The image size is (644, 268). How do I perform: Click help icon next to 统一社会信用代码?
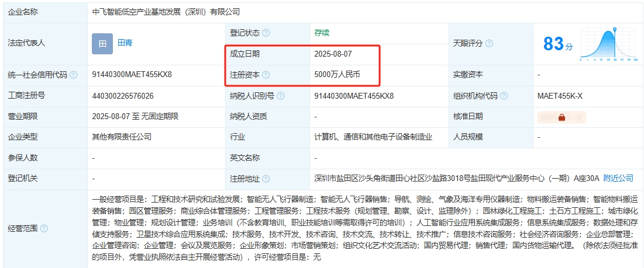tap(74, 75)
